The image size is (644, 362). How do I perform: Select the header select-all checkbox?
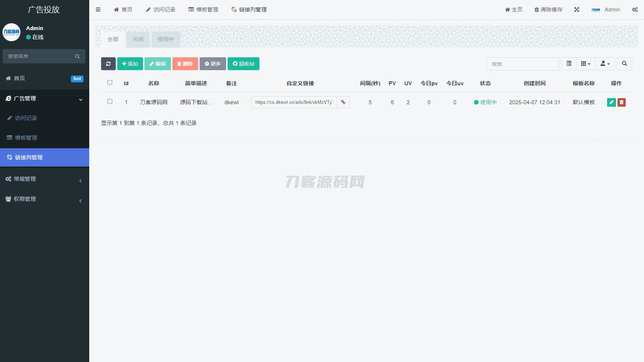[x=110, y=83]
